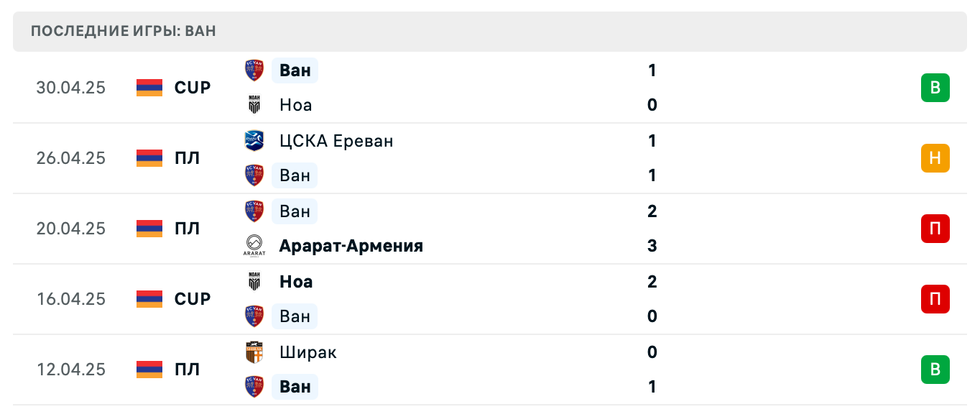Viewport: 980px width, 417px height.
Task: Click the CSKA Yerevan club badge
Action: point(254,141)
